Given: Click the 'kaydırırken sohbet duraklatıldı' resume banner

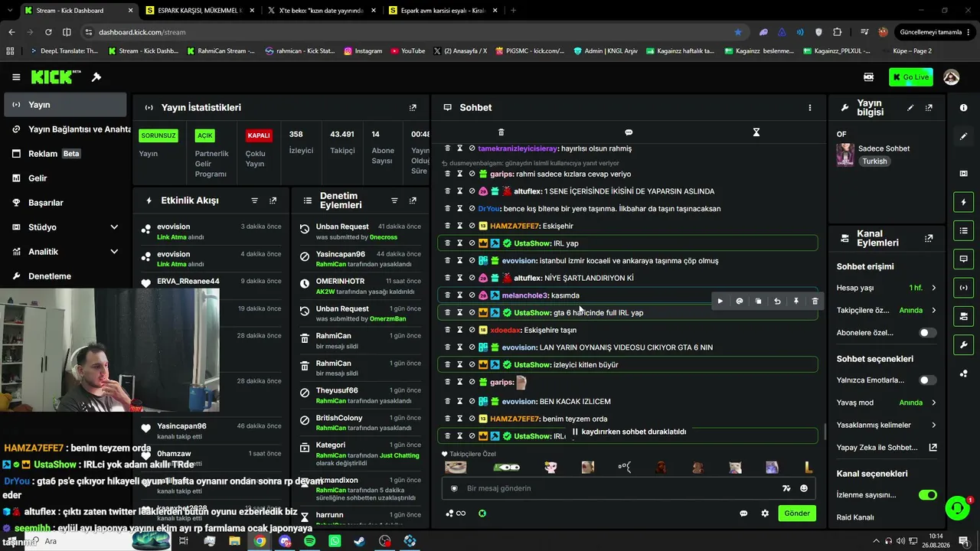Looking at the screenshot, I should 629,432.
